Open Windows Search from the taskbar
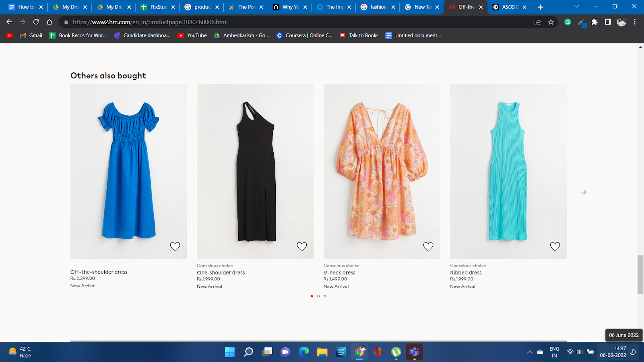This screenshot has width=644, height=362. [248, 352]
